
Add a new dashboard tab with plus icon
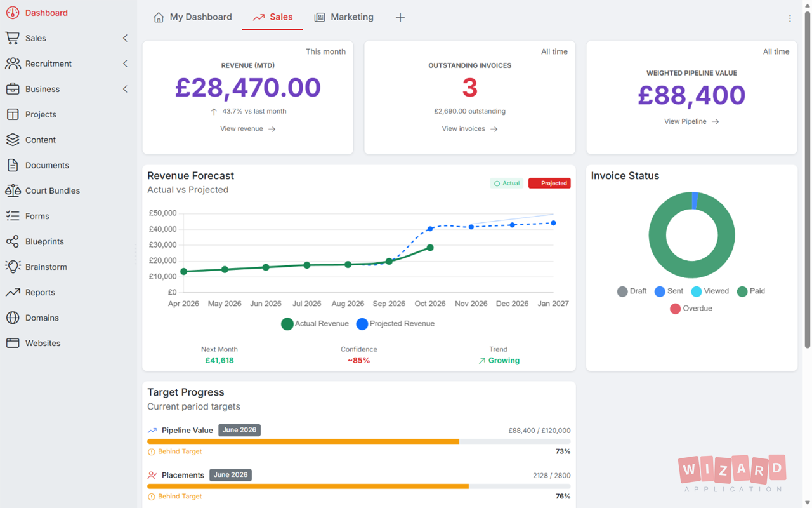[x=400, y=17]
